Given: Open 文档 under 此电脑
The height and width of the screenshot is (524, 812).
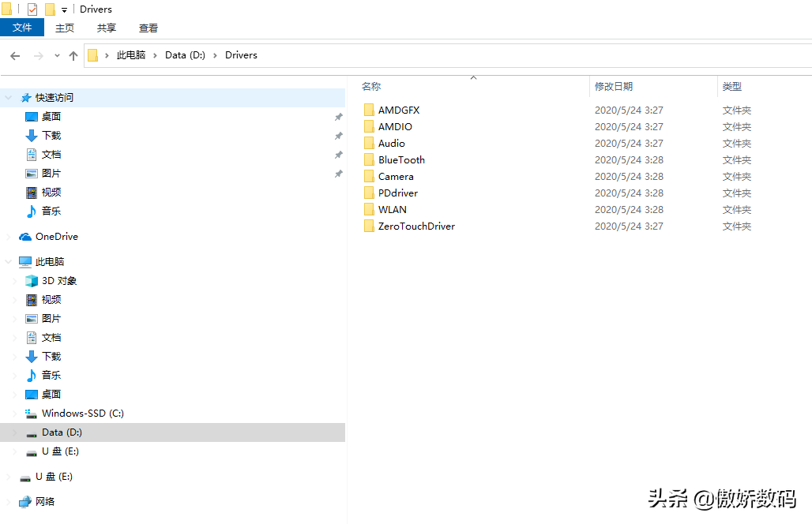Looking at the screenshot, I should pos(51,337).
